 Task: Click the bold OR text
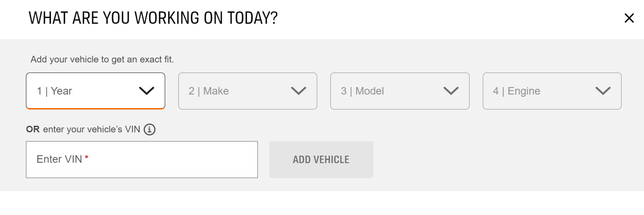click(x=33, y=130)
